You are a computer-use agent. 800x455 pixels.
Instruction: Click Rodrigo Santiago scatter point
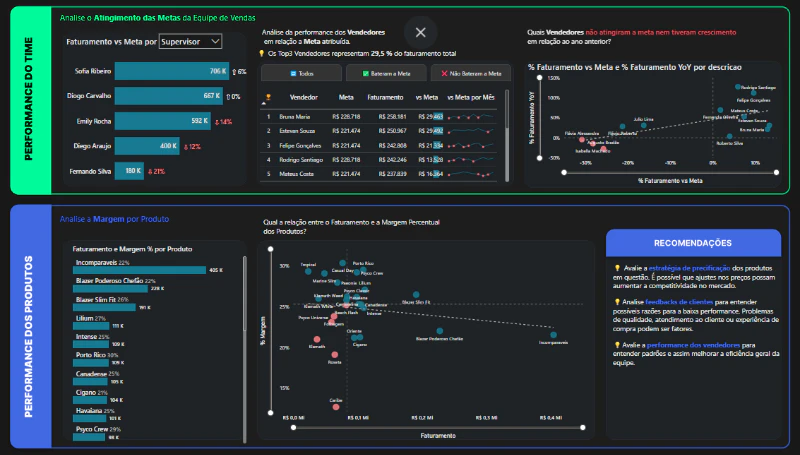tap(738, 87)
